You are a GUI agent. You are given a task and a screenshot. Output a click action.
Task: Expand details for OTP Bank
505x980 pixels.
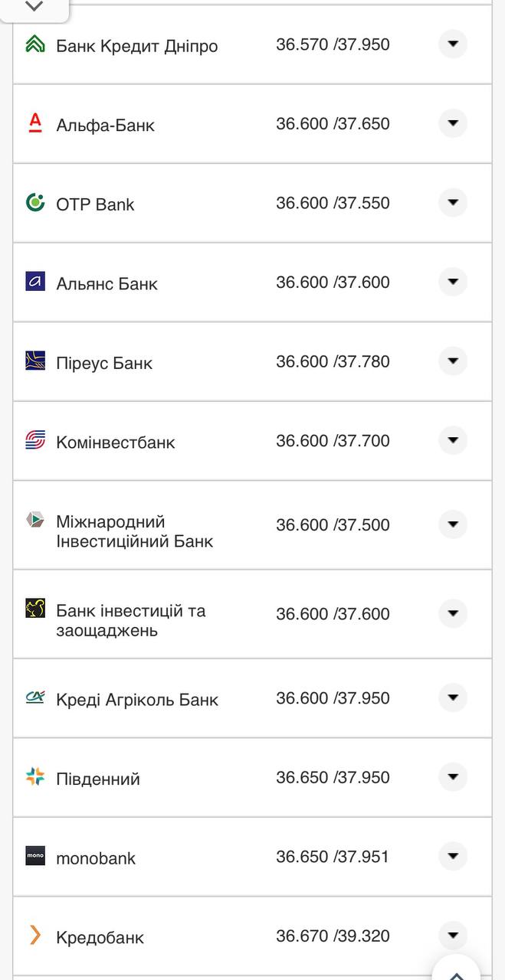[x=453, y=203]
